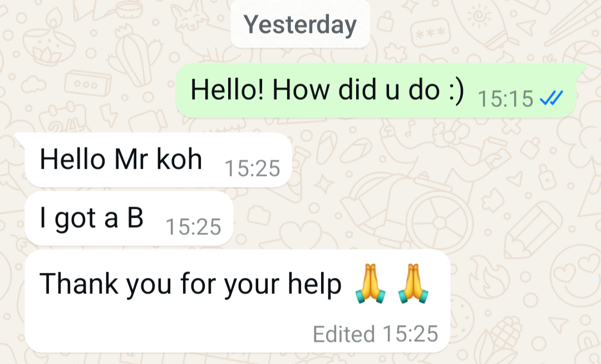The height and width of the screenshot is (364, 601).
Task: Tap the Yesterday date label
Action: 300,25
